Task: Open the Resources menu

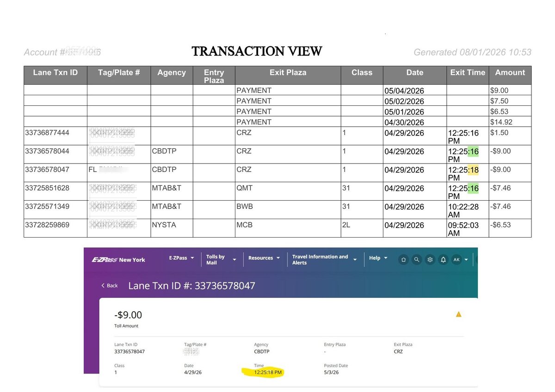Action: pyautogui.click(x=264, y=258)
